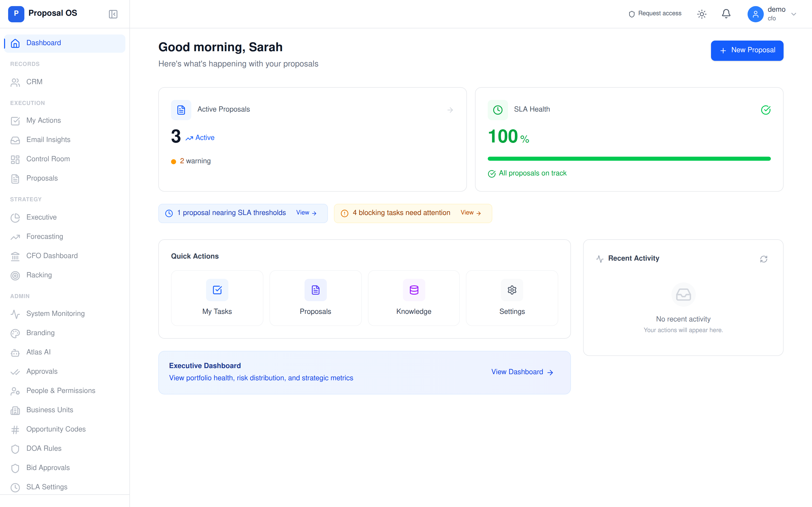Toggle light/dark theme with the sun icon

click(702, 14)
